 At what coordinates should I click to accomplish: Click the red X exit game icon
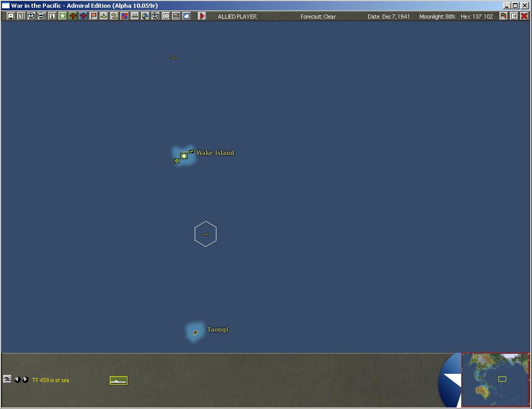point(524,16)
